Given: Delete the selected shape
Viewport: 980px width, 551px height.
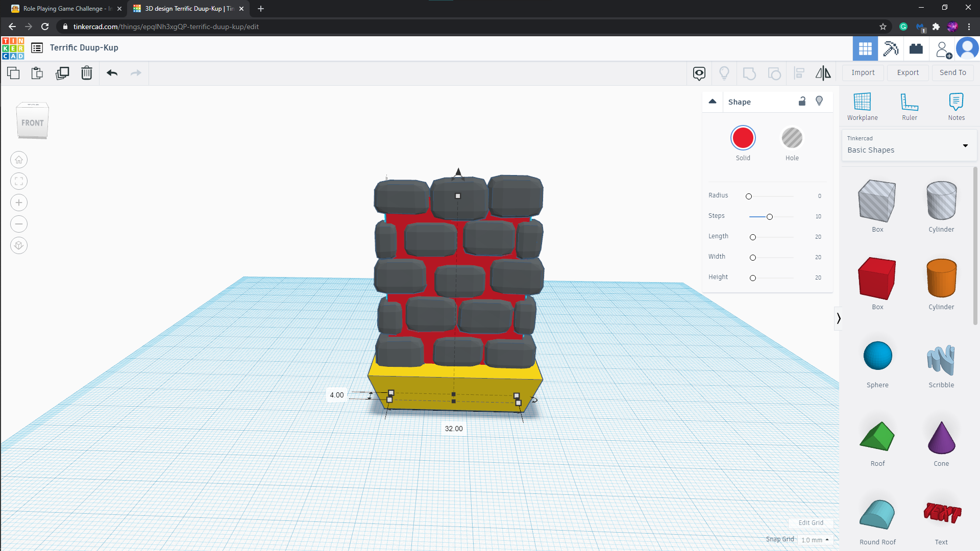Looking at the screenshot, I should coord(87,73).
